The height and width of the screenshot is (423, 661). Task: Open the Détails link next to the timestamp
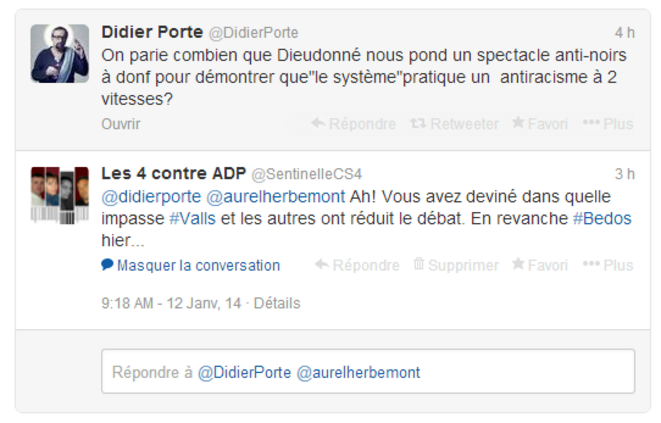[x=277, y=303]
